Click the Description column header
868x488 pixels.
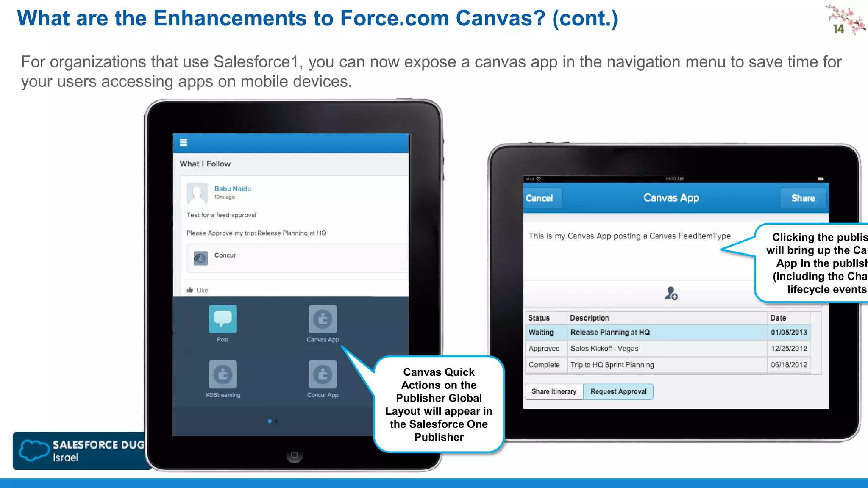[667, 318]
